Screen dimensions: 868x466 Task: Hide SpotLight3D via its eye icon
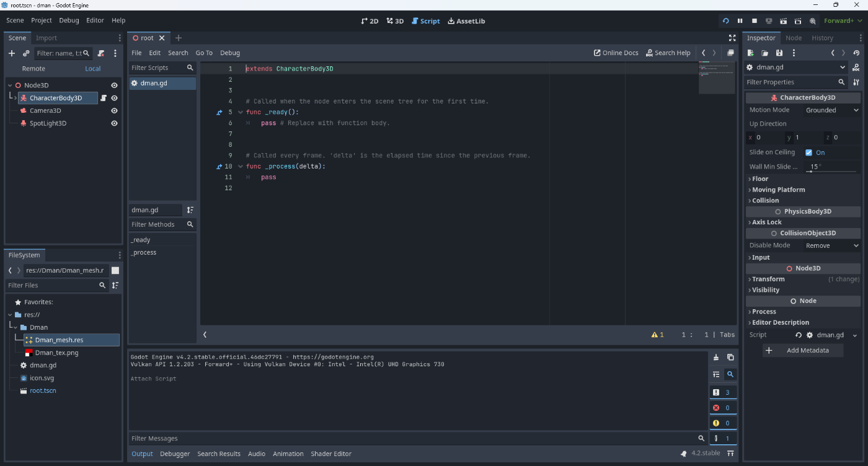[114, 123]
